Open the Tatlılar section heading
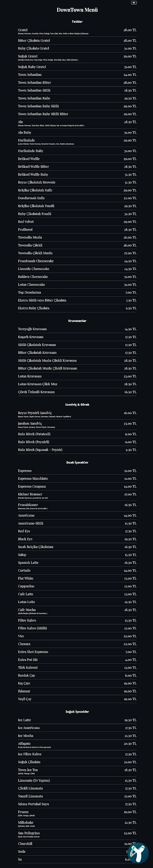 pyautogui.click(x=77, y=21)
